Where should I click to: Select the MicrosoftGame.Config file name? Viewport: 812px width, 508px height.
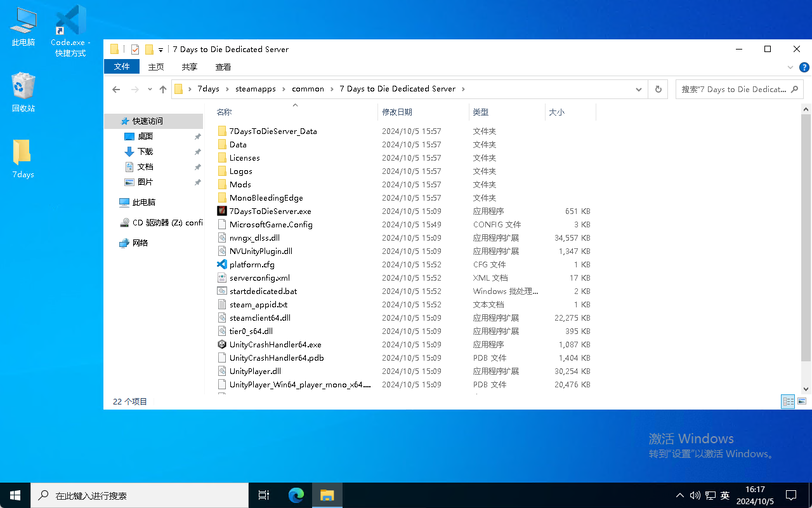271,224
